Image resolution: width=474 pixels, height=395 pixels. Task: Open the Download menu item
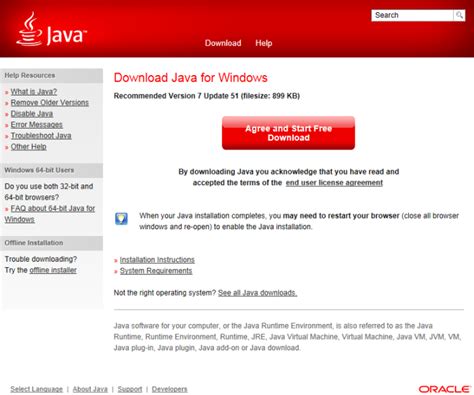(223, 43)
